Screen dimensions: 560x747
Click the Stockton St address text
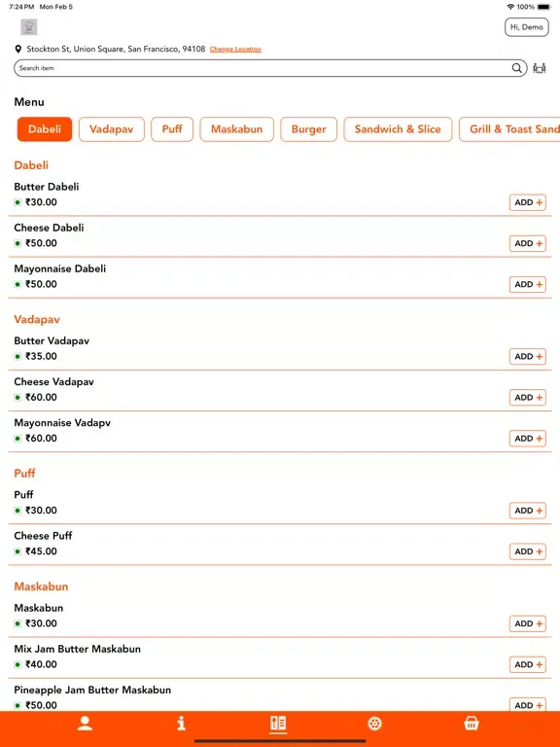[x=116, y=49]
